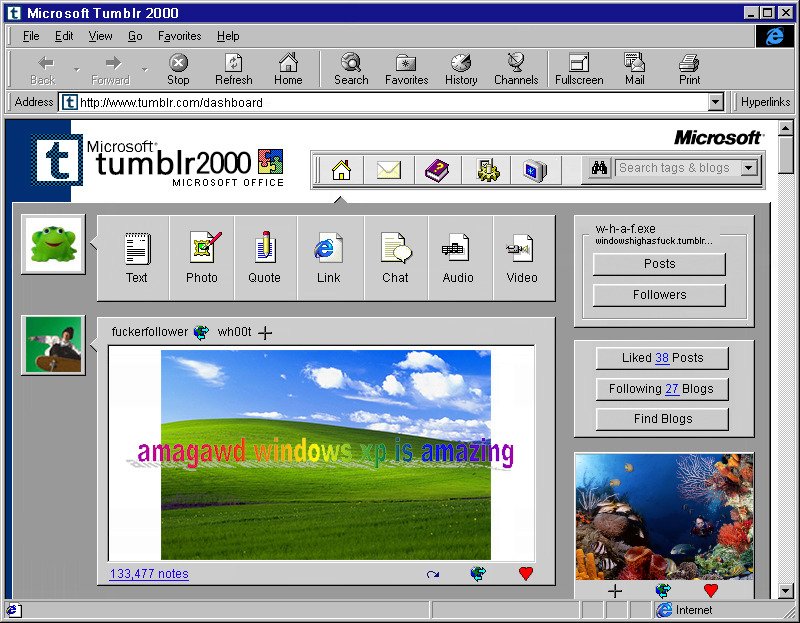This screenshot has height=623, width=800.
Task: Open the View menu
Action: click(x=100, y=36)
